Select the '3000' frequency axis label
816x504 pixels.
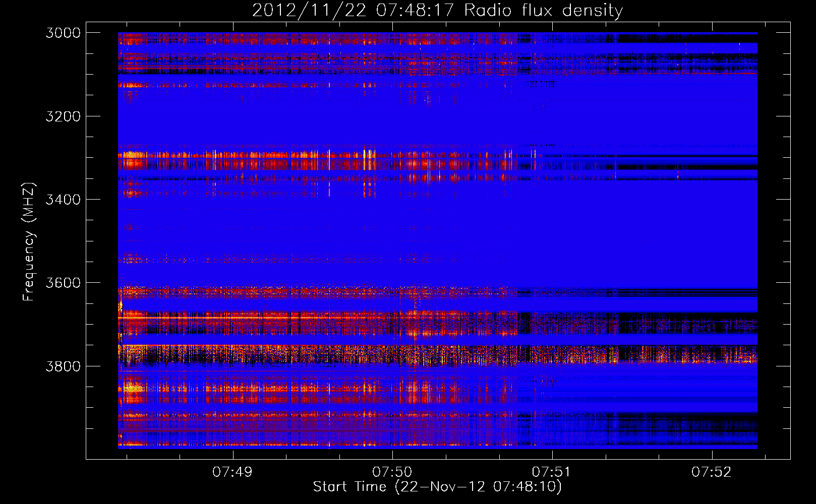pos(63,33)
